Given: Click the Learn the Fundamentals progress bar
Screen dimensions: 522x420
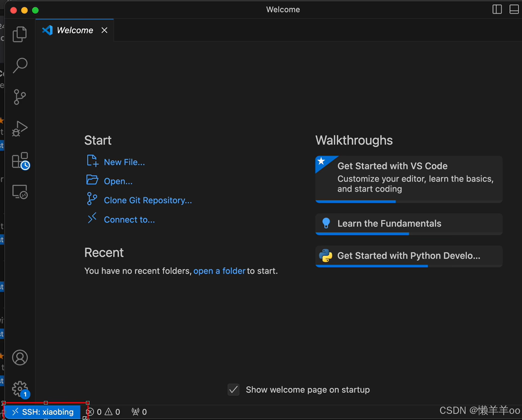Looking at the screenshot, I should (409, 234).
